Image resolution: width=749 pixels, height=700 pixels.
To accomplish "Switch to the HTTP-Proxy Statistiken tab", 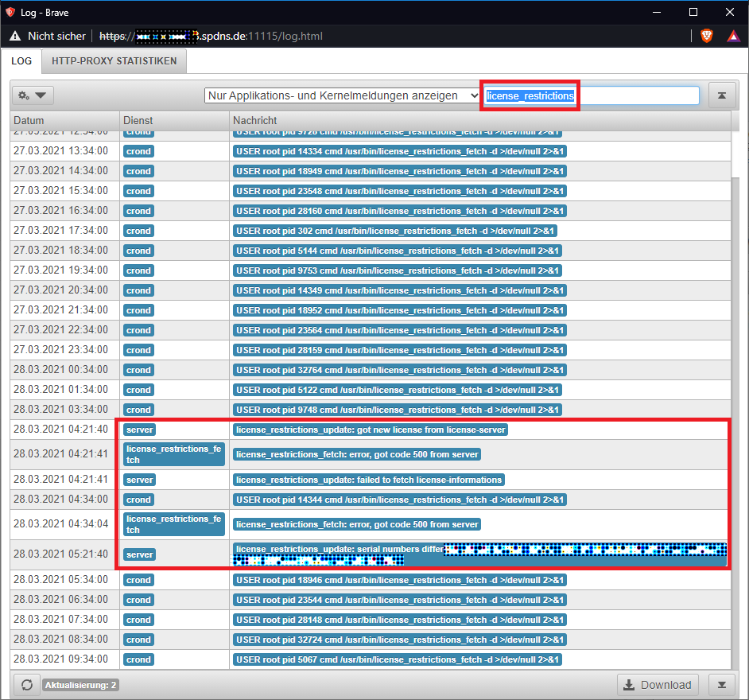I will (x=114, y=60).
